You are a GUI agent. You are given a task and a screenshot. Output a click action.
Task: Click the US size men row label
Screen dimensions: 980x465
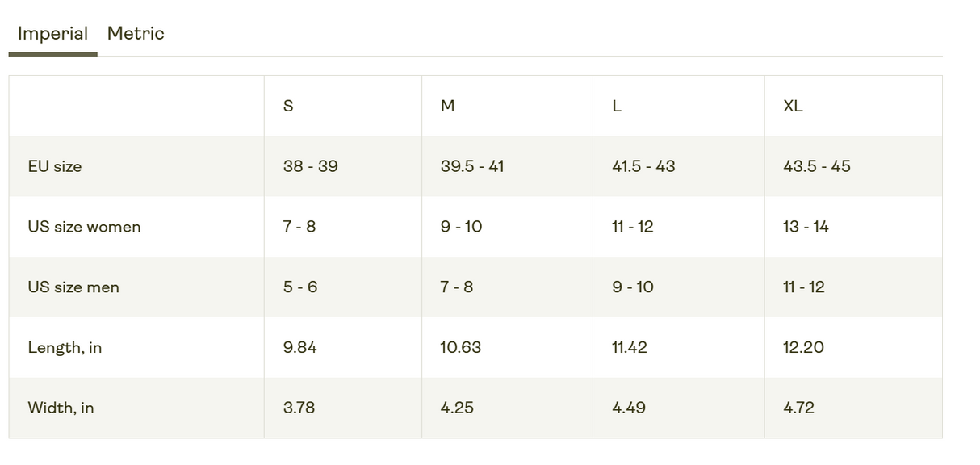(73, 287)
